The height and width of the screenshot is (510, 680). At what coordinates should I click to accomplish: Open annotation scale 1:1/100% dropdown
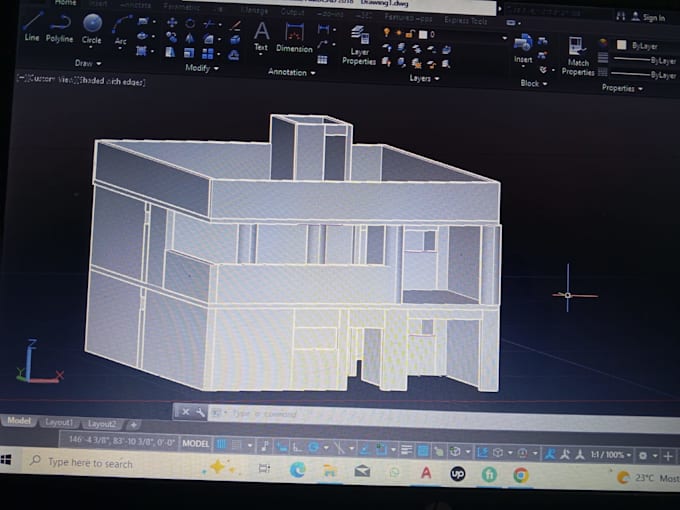point(611,455)
